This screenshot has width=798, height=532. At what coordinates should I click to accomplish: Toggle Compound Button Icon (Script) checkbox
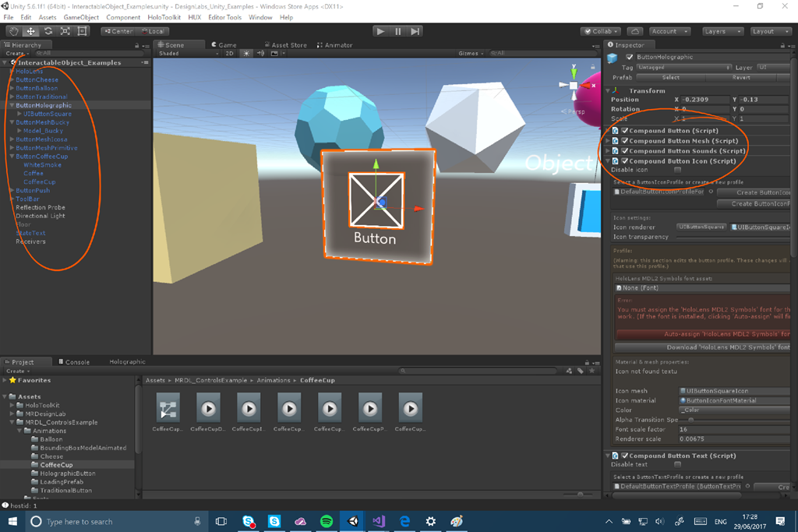coord(625,161)
